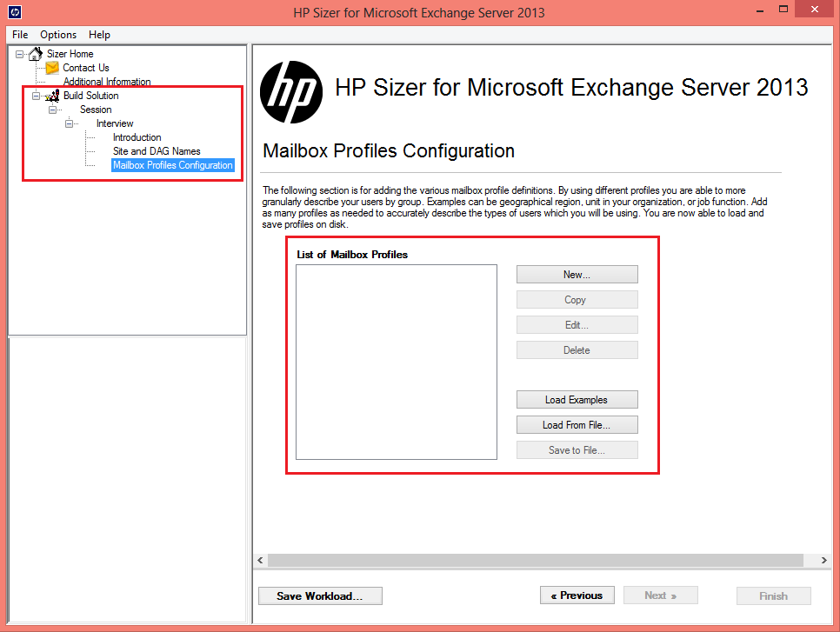Select Build Solution in the tree
840x632 pixels.
(x=91, y=96)
